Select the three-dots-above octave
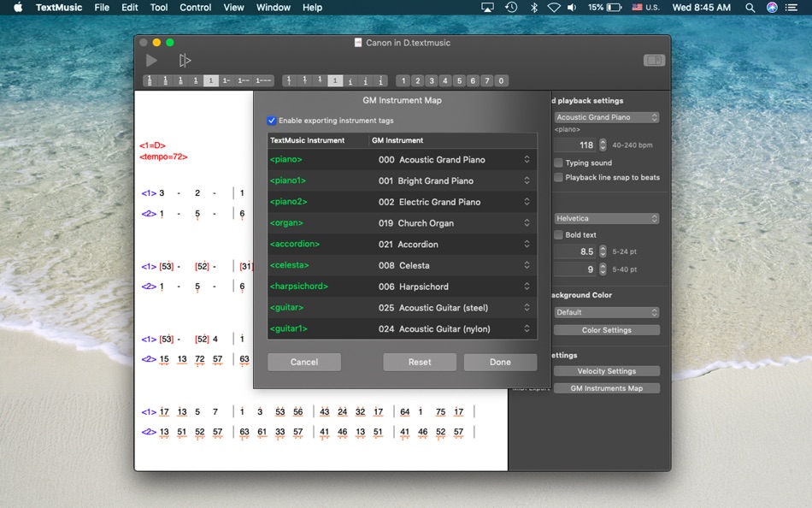Screen dimensions: 812x508 [x=380, y=81]
